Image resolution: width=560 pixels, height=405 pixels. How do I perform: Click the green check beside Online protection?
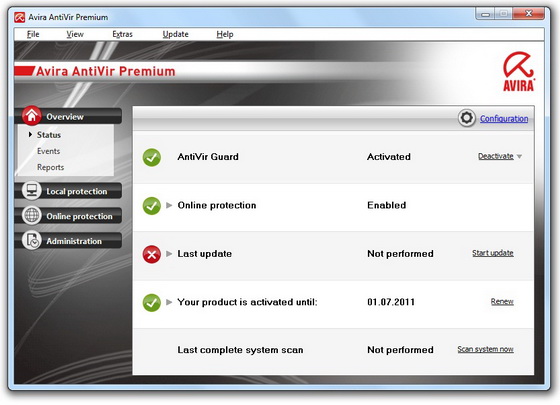[x=152, y=206]
